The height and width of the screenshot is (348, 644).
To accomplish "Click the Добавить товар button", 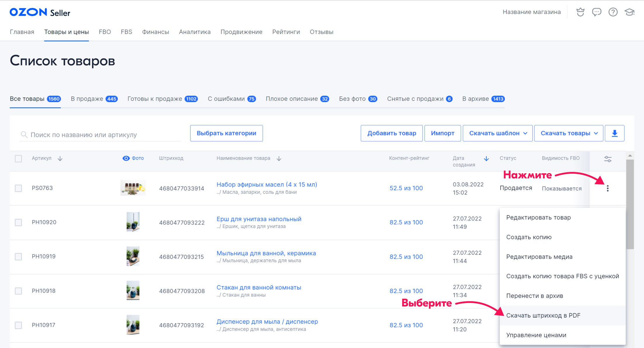I will click(x=392, y=133).
